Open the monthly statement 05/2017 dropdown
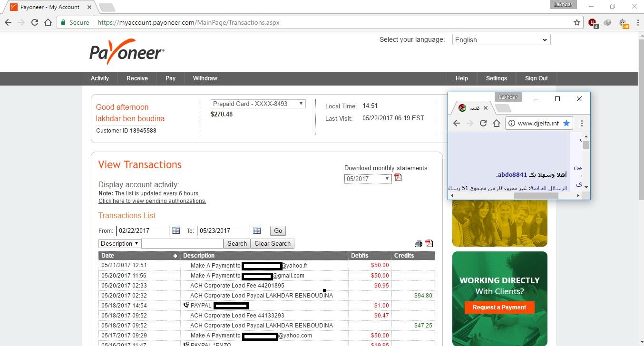 coord(368,179)
